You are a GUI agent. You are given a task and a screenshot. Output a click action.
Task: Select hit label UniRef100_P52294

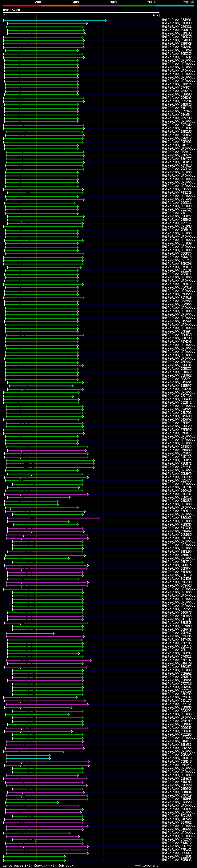coord(177,379)
